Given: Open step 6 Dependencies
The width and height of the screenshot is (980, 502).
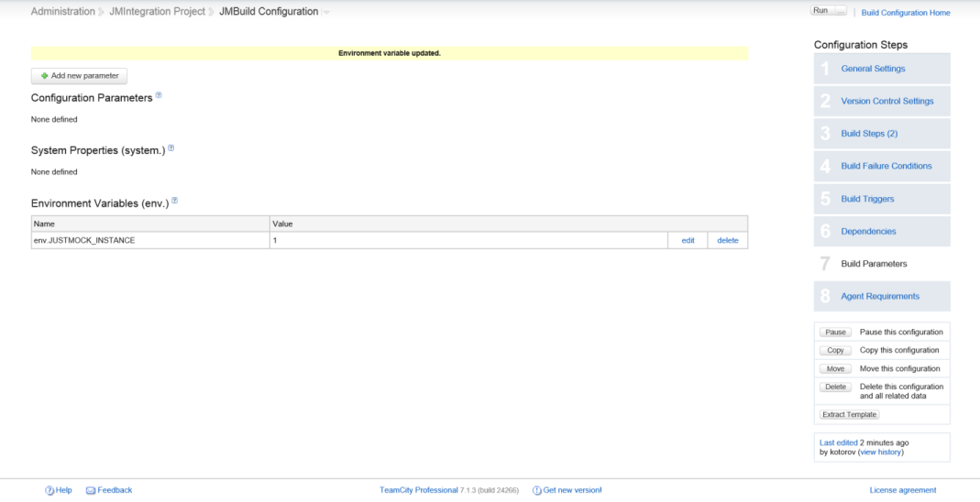Looking at the screenshot, I should 882,232.
